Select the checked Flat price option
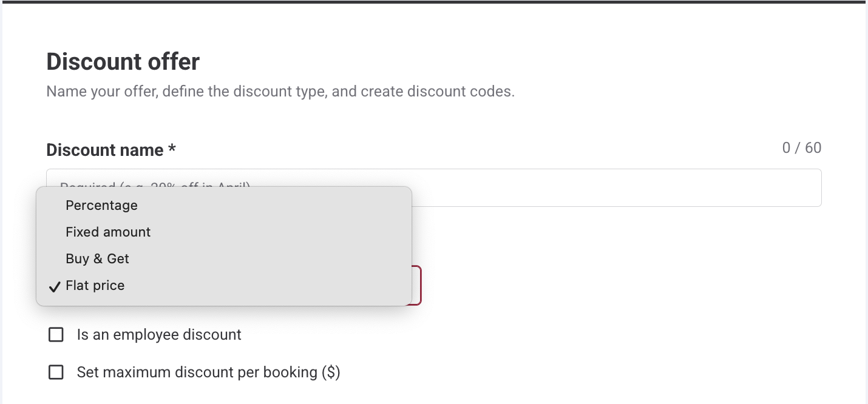Image resolution: width=868 pixels, height=404 pixels. tap(95, 286)
